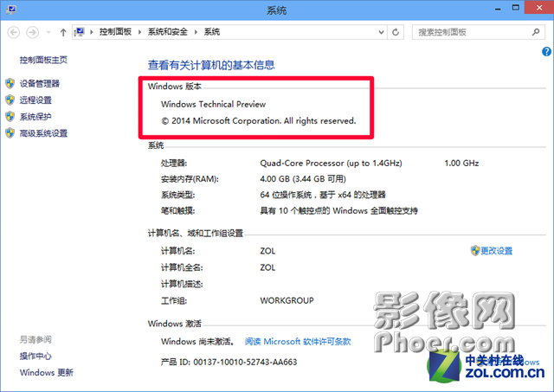
Task: Open address bar history dropdown
Action: coord(381,32)
